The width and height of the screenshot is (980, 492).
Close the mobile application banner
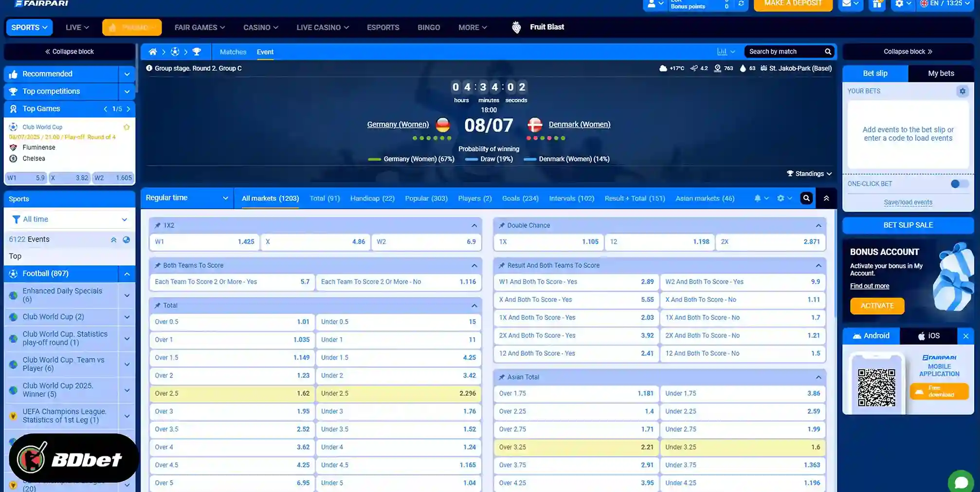[x=966, y=336]
